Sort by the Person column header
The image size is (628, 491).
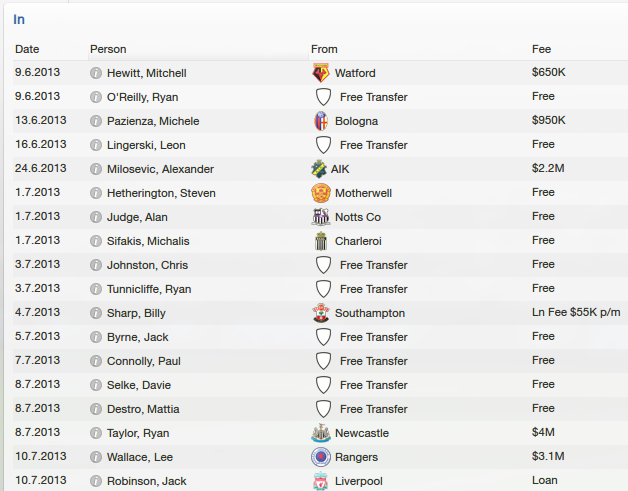[108, 49]
